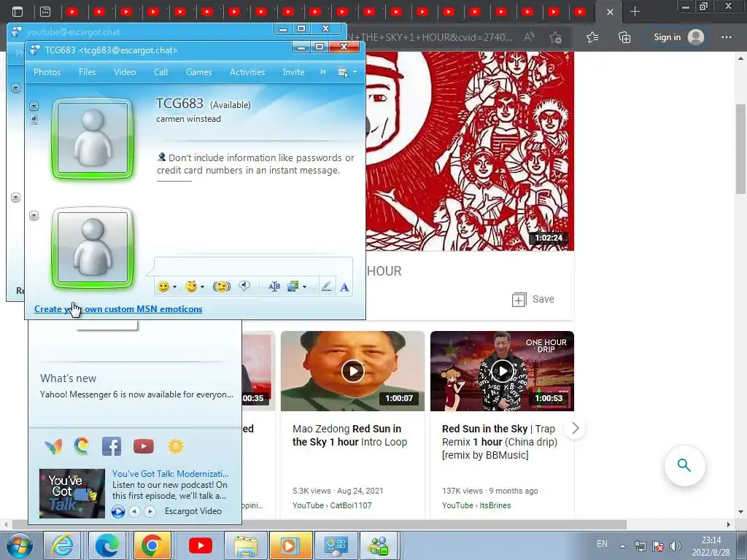Open the Games menu
Viewport: 747px width, 560px height.
pos(198,72)
